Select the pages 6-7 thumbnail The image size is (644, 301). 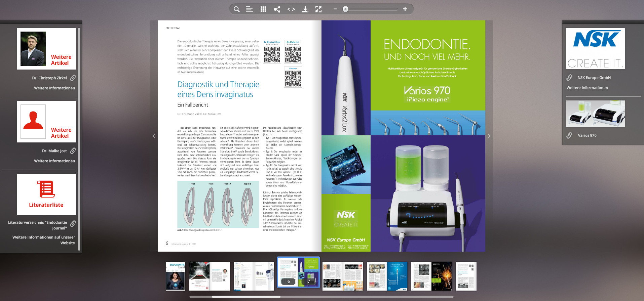pyautogui.click(x=298, y=272)
